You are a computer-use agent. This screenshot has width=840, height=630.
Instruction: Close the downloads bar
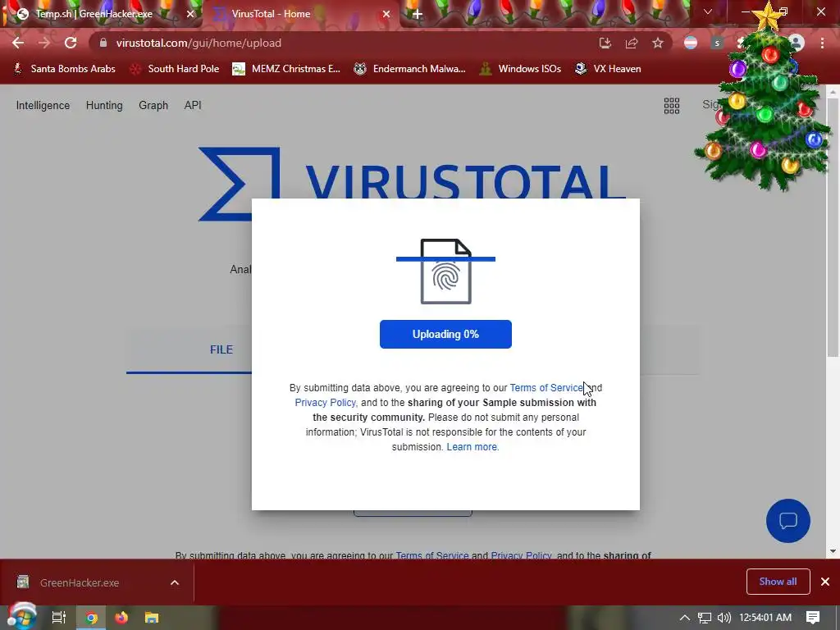(x=825, y=582)
